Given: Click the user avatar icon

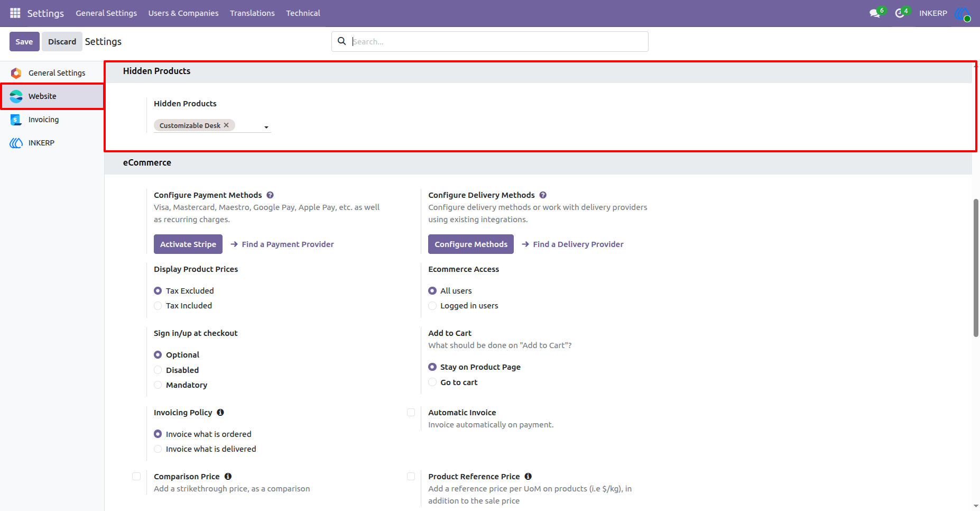Looking at the screenshot, I should 963,14.
